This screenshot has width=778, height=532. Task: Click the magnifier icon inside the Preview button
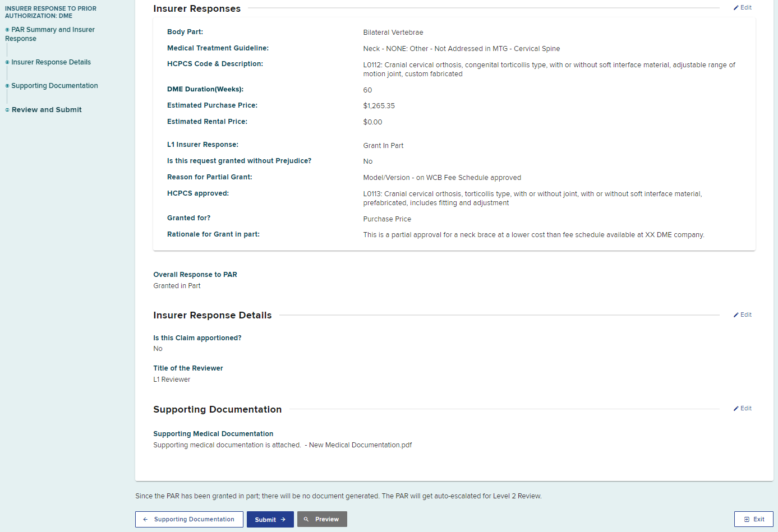click(305, 519)
